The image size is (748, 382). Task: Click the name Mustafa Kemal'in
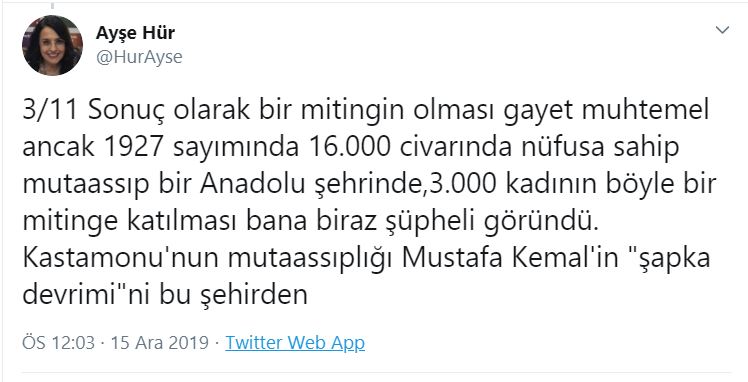tap(502, 258)
